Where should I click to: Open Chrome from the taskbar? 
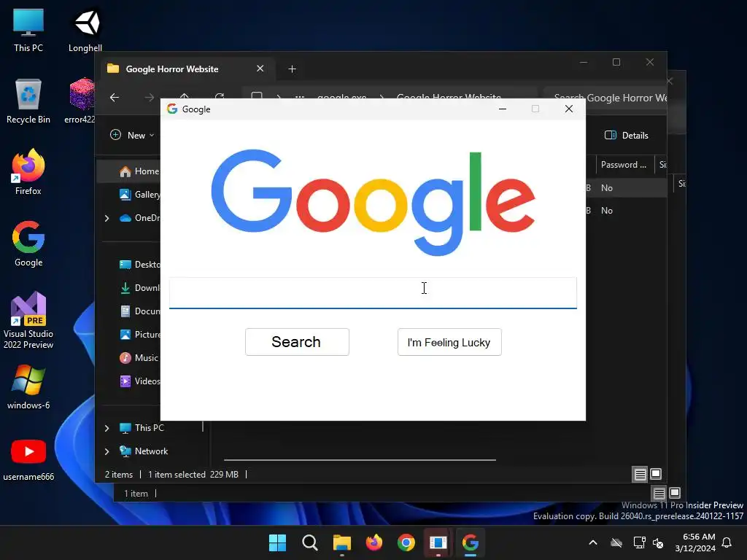point(406,542)
